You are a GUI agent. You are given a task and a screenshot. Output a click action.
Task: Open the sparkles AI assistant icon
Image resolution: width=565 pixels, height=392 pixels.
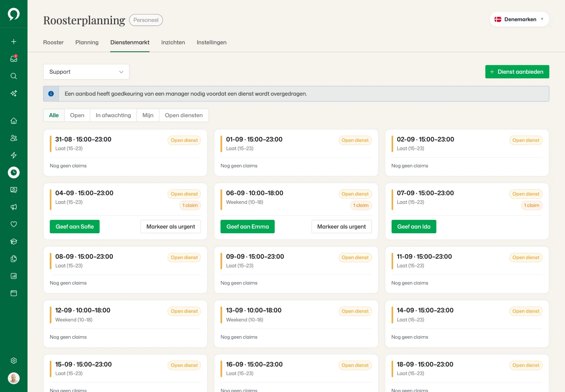tap(14, 94)
